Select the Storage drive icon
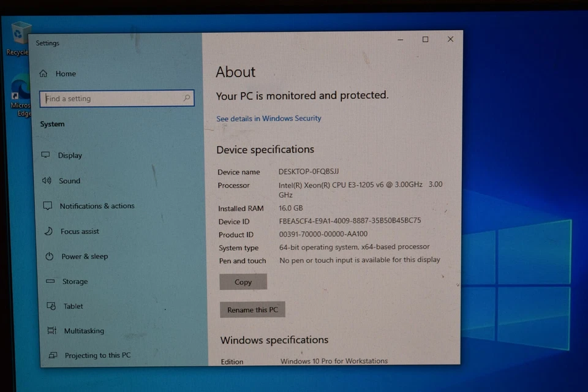The height and width of the screenshot is (392, 588). pos(50,282)
